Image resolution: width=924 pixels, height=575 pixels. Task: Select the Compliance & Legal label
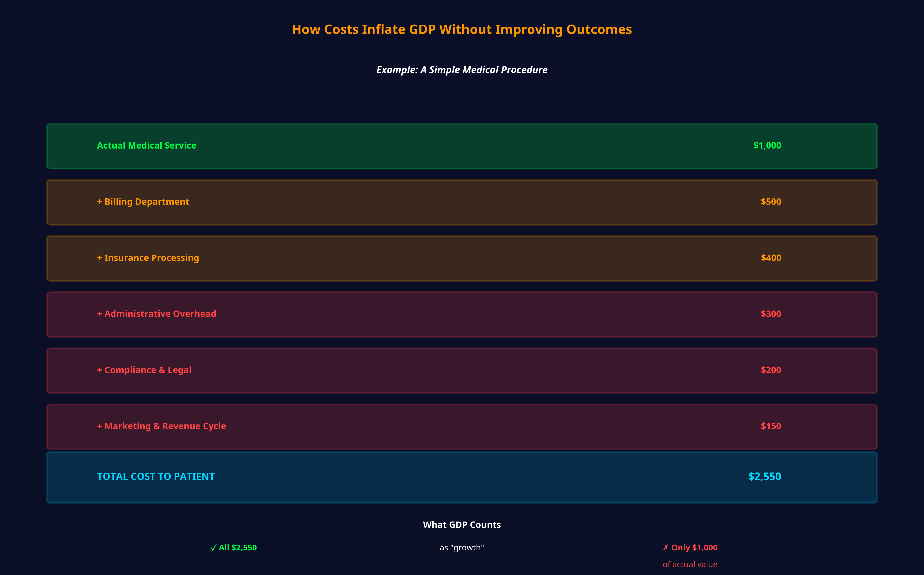tap(144, 370)
